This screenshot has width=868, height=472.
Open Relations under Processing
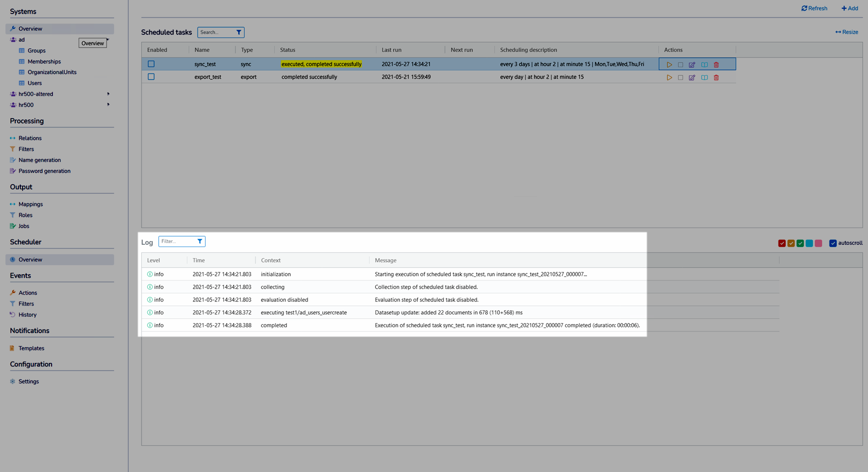(30, 138)
